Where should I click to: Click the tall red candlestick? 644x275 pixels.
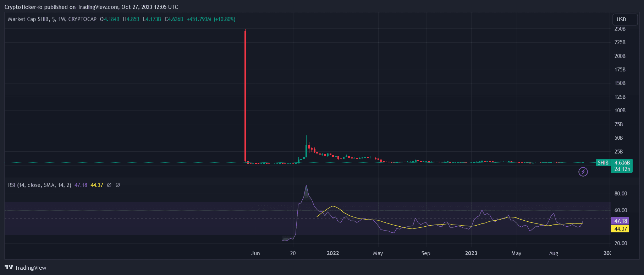(245, 96)
